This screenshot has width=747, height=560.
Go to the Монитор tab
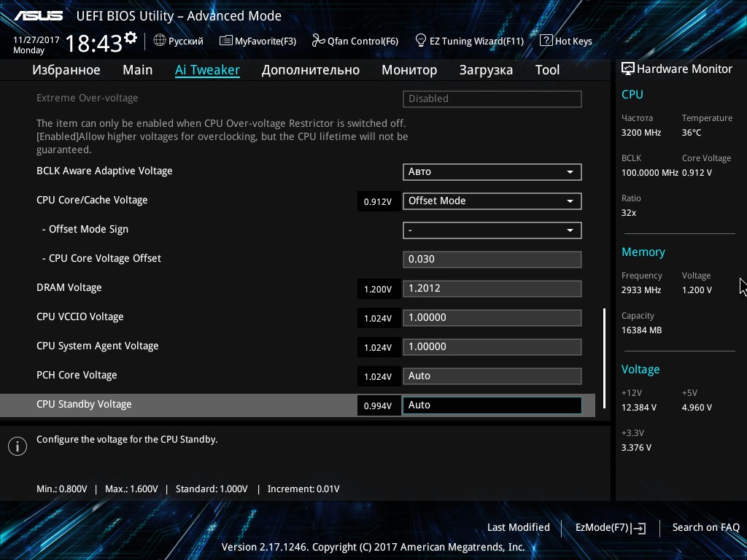point(409,70)
